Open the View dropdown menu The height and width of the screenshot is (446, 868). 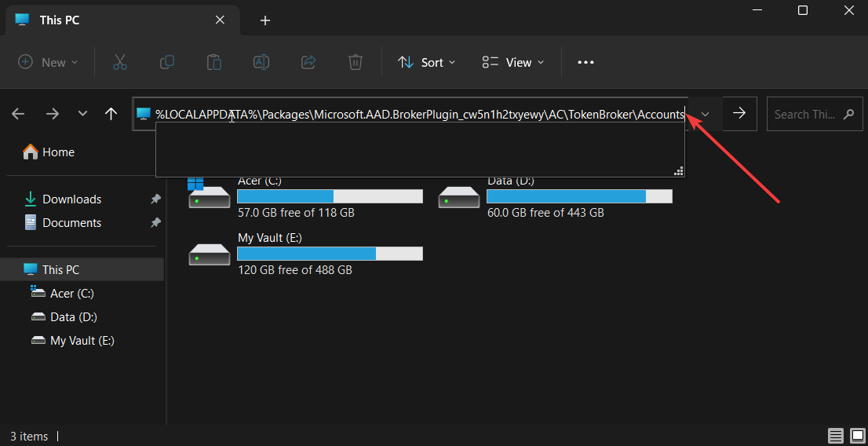513,62
